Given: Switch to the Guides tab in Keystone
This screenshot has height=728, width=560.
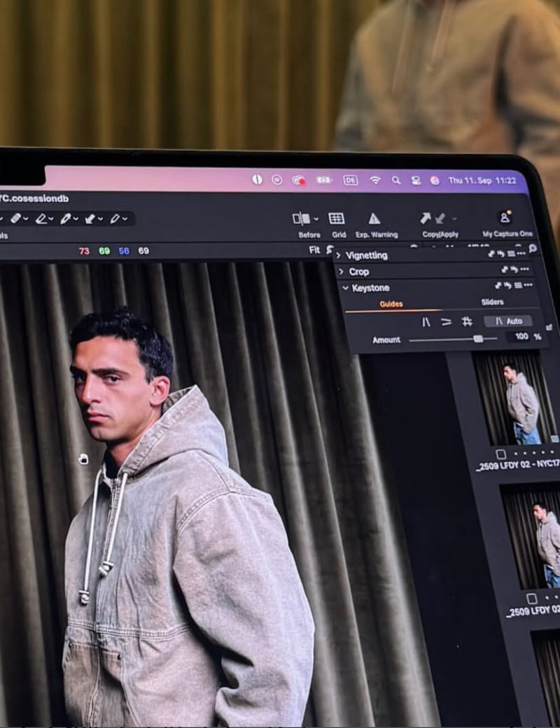Looking at the screenshot, I should [391, 304].
